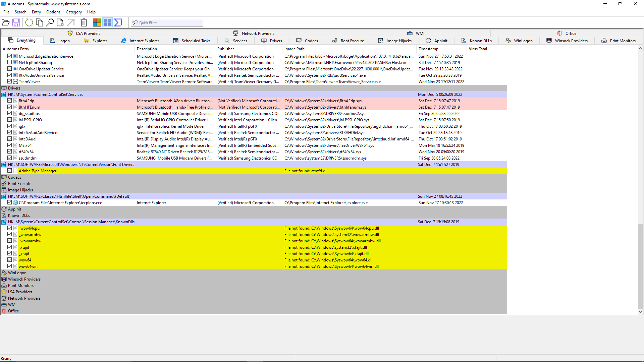Image resolution: width=644 pixels, height=362 pixels.
Task: Enable the NetTcpPortSharing checkbox
Action: [10, 62]
